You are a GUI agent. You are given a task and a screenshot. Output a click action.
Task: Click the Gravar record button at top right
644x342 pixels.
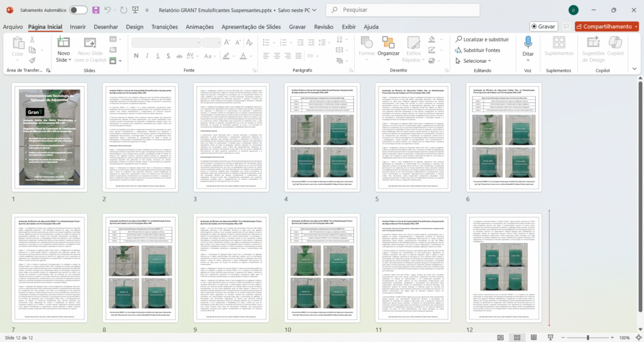(x=543, y=27)
